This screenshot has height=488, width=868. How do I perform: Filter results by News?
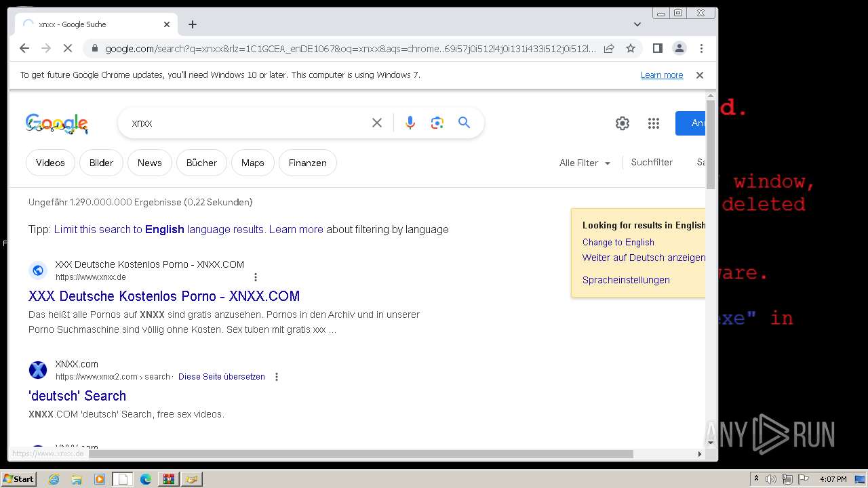(149, 163)
